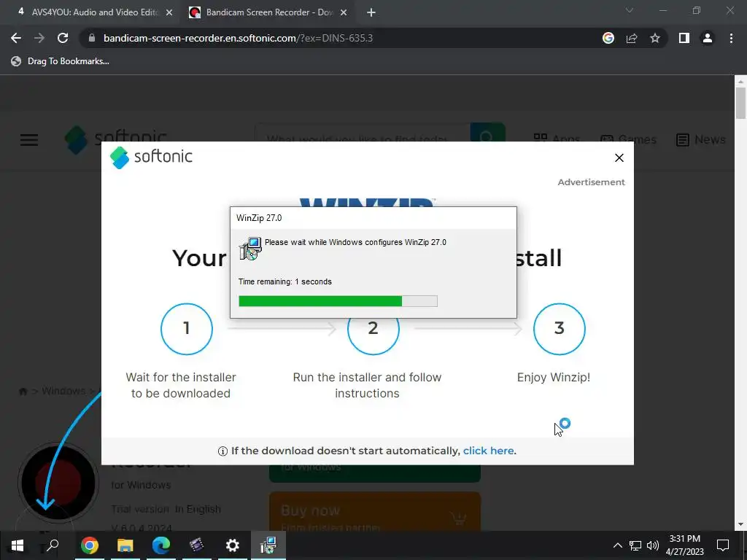The image size is (747, 560).
Task: Open the volume tray icon
Action: point(653,545)
